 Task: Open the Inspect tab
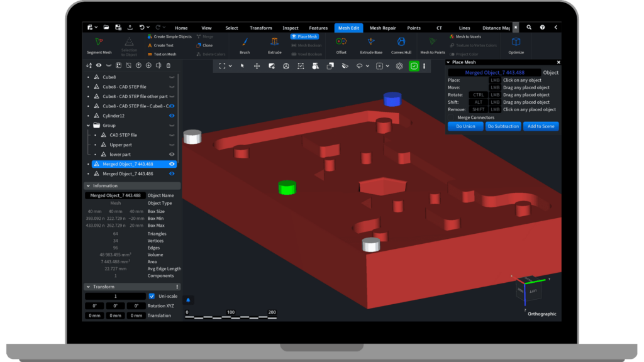(291, 28)
